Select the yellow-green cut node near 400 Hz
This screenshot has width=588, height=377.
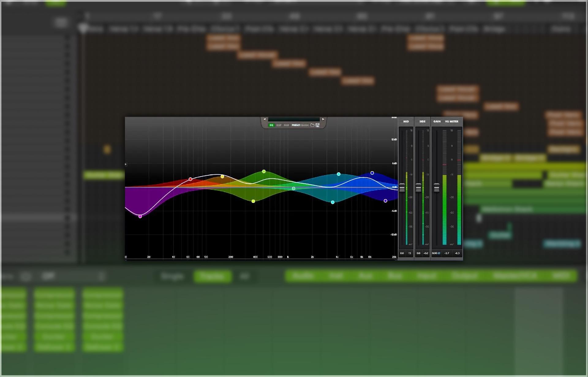(253, 201)
